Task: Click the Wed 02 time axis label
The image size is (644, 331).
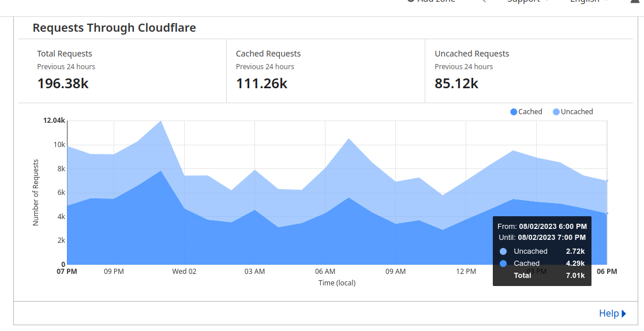Action: [184, 272]
